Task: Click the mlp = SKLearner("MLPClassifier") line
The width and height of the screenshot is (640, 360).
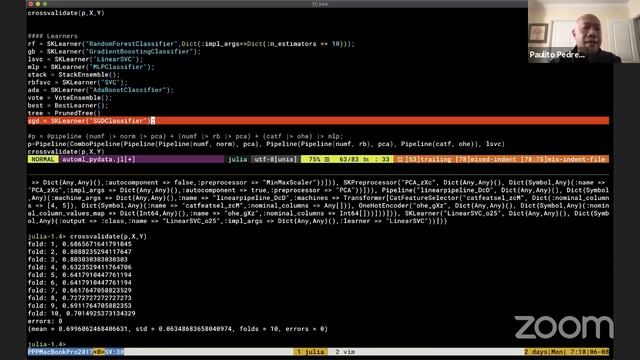Action: (x=91, y=67)
